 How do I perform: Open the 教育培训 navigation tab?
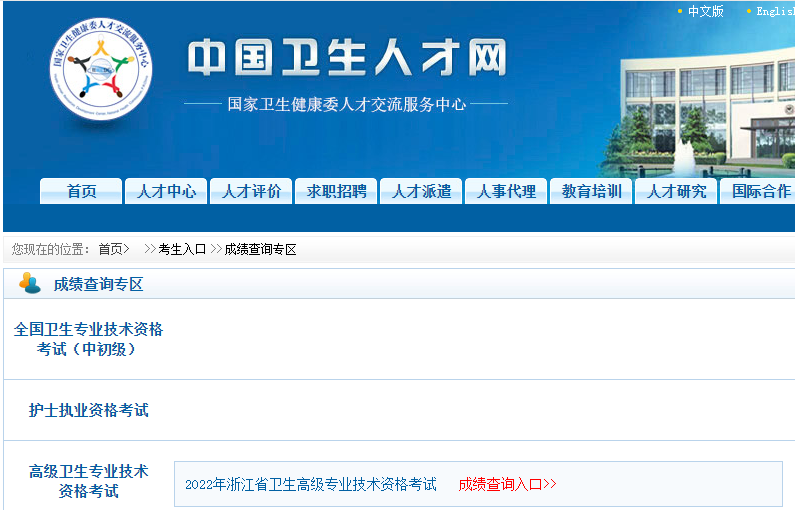coord(591,191)
